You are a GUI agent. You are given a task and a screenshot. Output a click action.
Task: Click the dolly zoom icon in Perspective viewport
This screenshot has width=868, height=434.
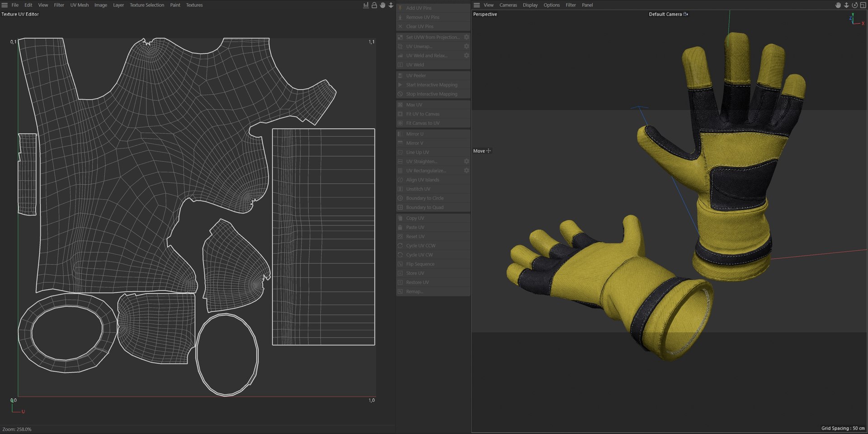(846, 5)
